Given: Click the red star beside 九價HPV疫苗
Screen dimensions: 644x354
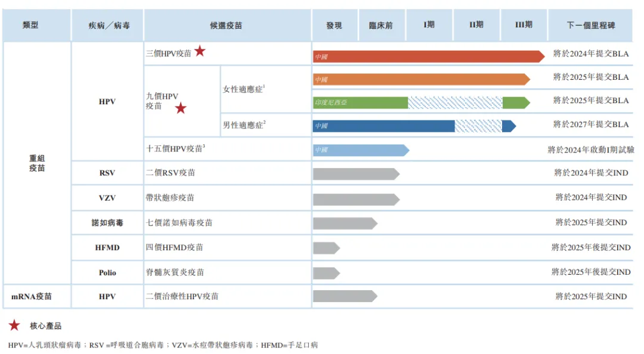Looking at the screenshot, I should click(181, 108).
